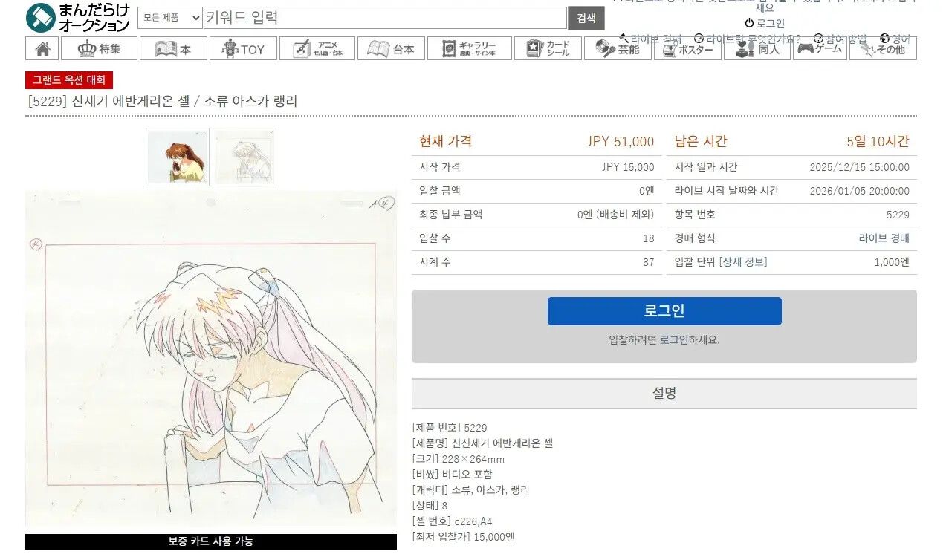Click the JPY 15,000 start price value
The image size is (949, 560).
click(x=628, y=167)
